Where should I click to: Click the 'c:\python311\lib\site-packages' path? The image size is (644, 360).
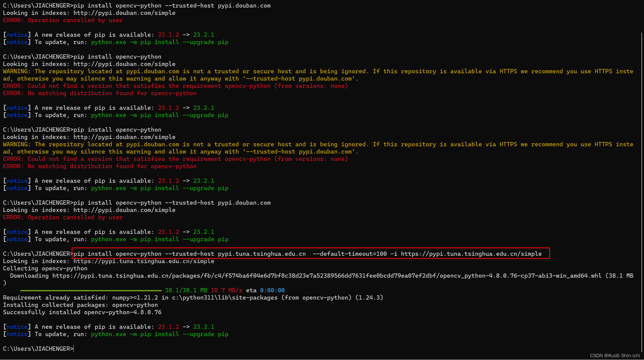(x=225, y=298)
